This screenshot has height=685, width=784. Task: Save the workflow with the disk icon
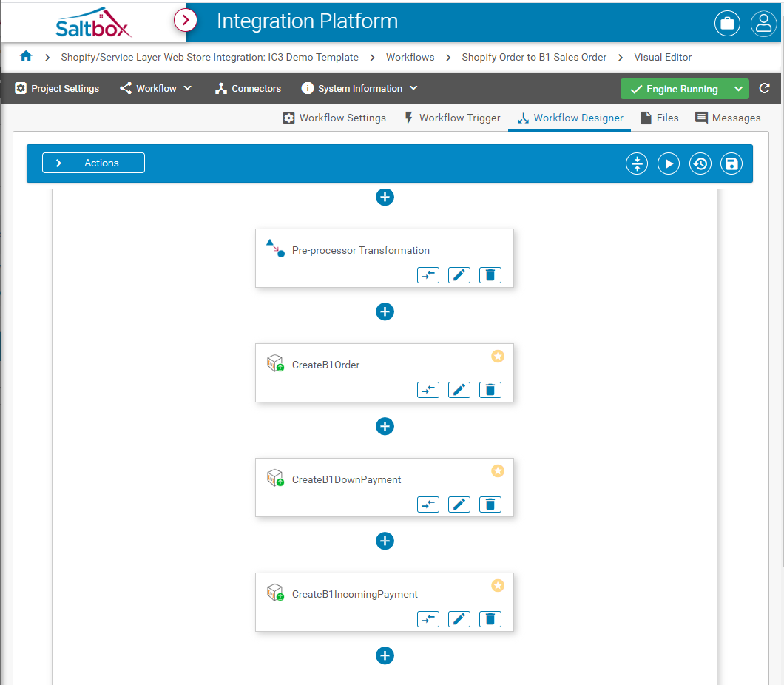[x=731, y=163]
